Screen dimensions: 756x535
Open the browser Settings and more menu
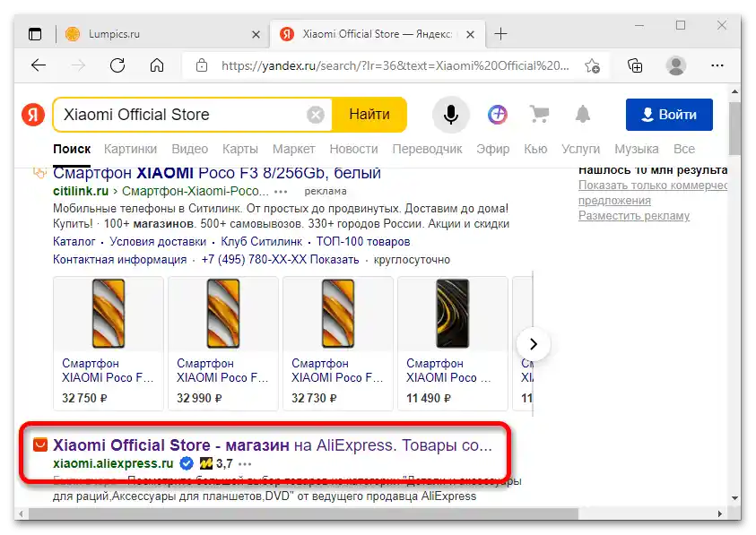(x=717, y=65)
